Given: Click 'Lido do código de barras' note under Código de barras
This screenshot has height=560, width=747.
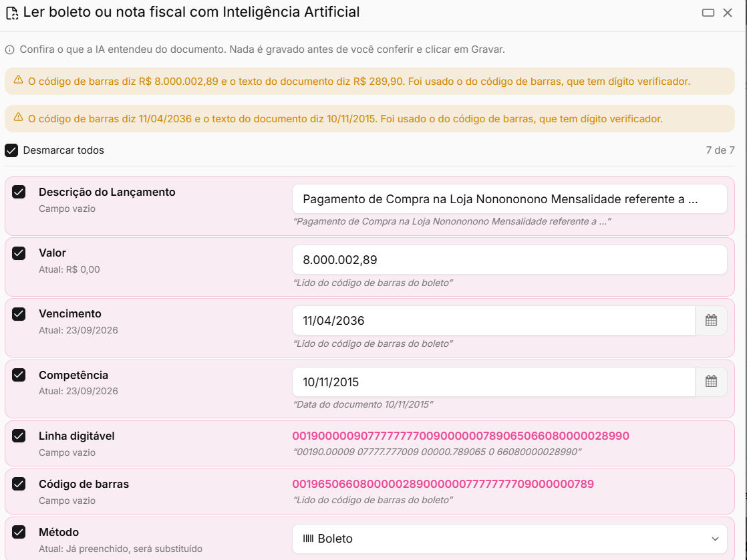Looking at the screenshot, I should point(373,500).
